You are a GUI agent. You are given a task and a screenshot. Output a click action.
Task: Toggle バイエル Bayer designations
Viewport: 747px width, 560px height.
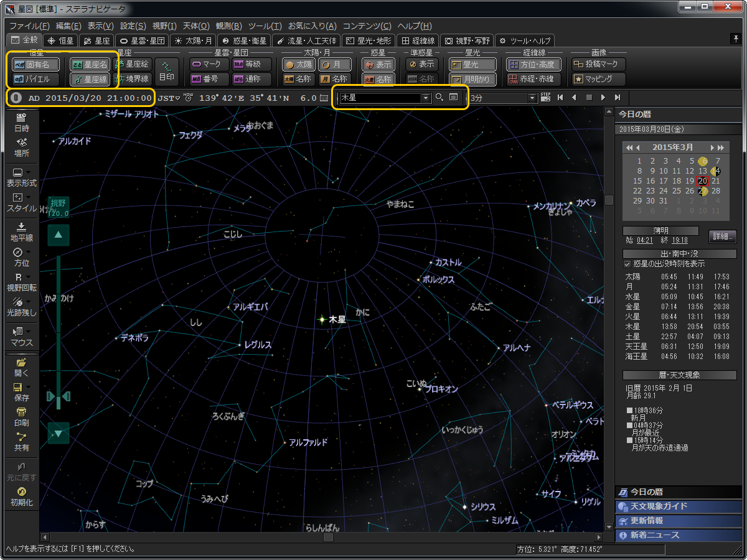[x=36, y=79]
